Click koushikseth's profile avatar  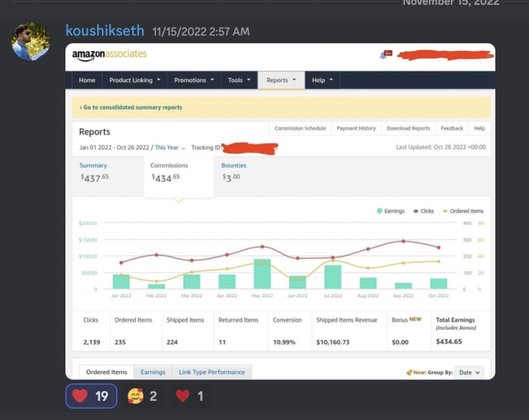30,41
